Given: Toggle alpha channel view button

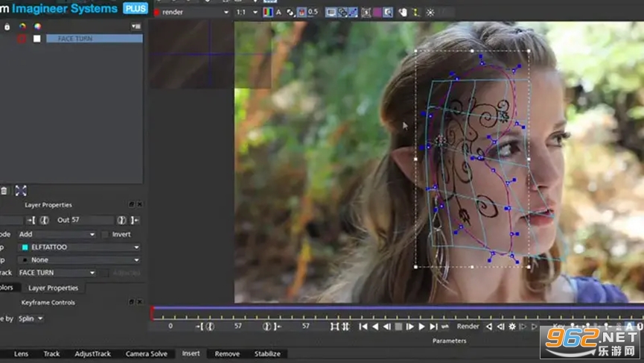Looking at the screenshot, I should [278, 13].
